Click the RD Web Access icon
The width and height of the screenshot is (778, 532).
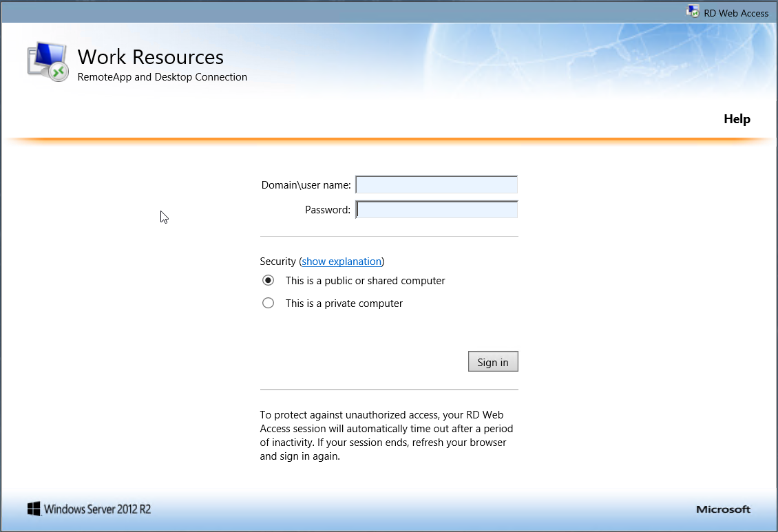pyautogui.click(x=693, y=12)
